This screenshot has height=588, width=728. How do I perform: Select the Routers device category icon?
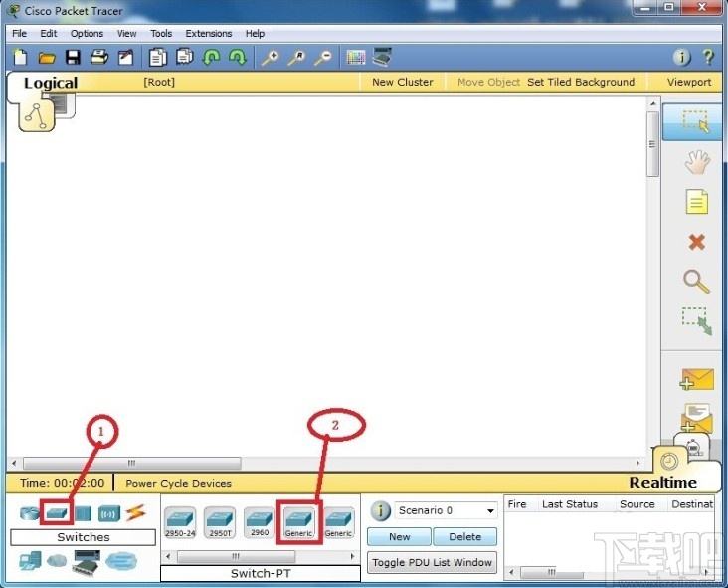(x=29, y=513)
